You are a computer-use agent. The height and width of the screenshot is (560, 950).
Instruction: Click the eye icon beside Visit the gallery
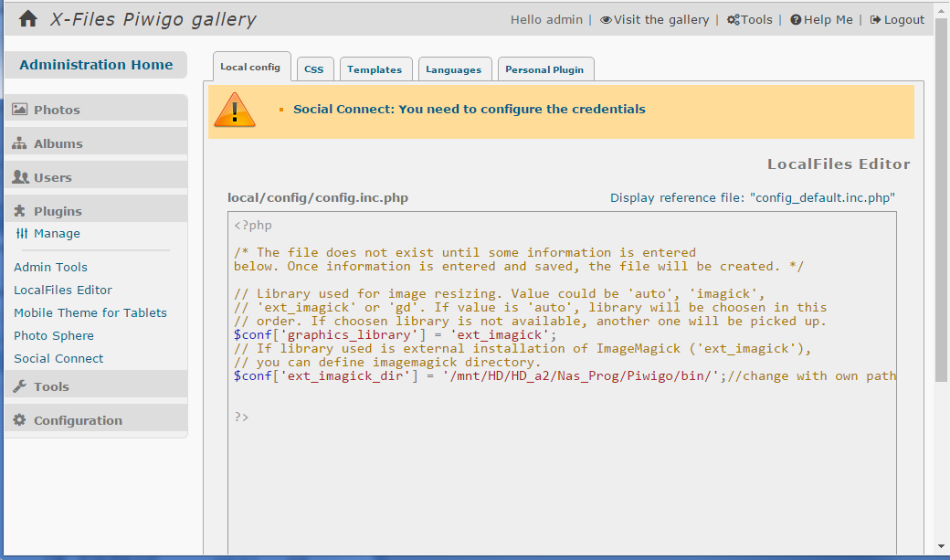(606, 20)
